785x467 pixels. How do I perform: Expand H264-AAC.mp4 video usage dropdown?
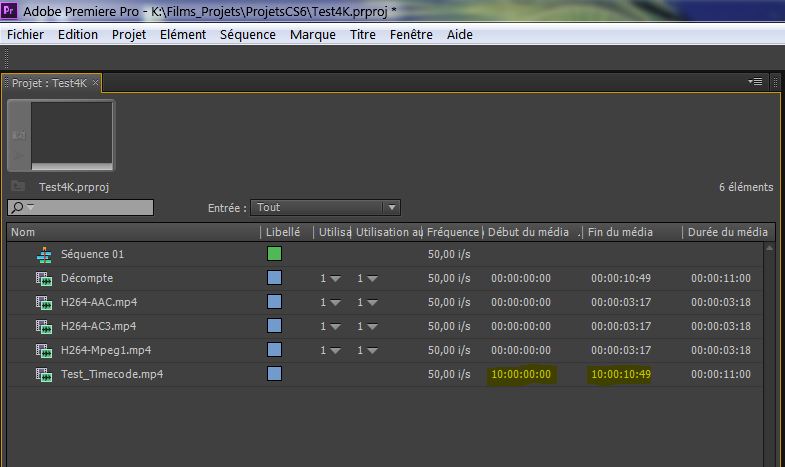click(x=335, y=303)
